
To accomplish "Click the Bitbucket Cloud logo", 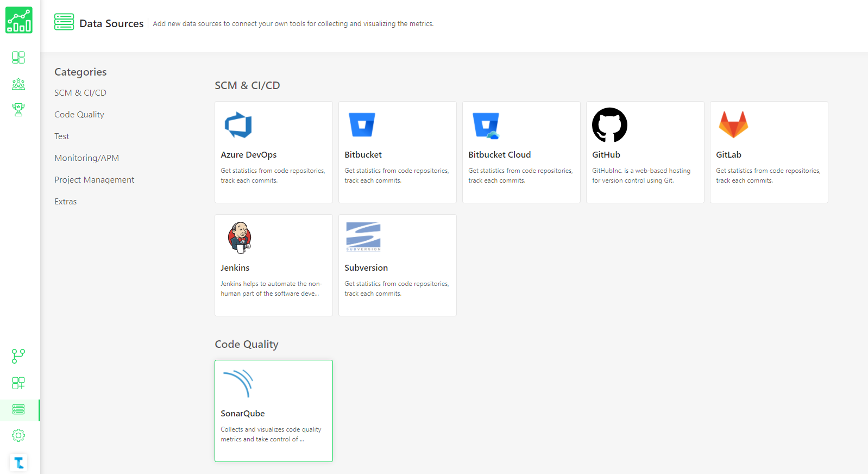I will [x=486, y=126].
